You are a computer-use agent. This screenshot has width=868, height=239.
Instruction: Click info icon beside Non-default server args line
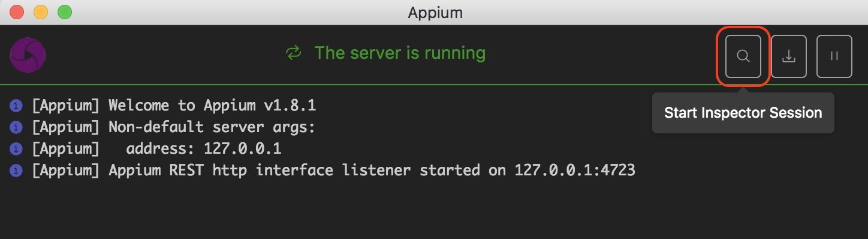pos(16,128)
